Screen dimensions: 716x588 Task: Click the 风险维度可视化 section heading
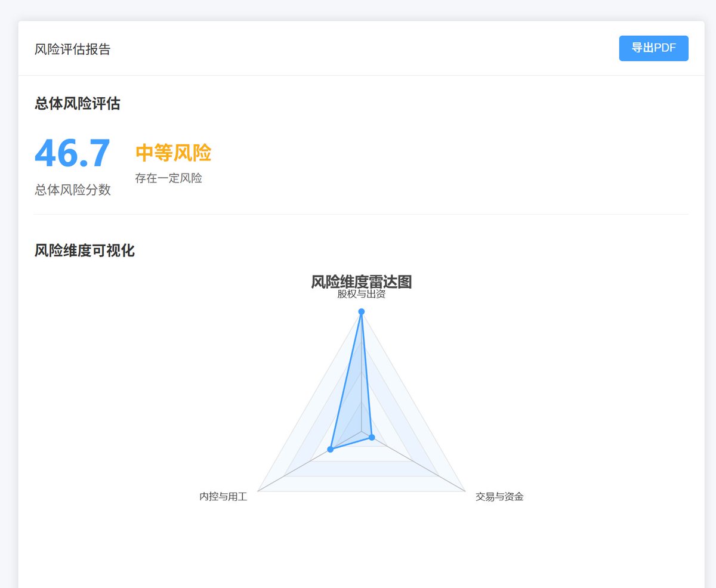click(85, 251)
